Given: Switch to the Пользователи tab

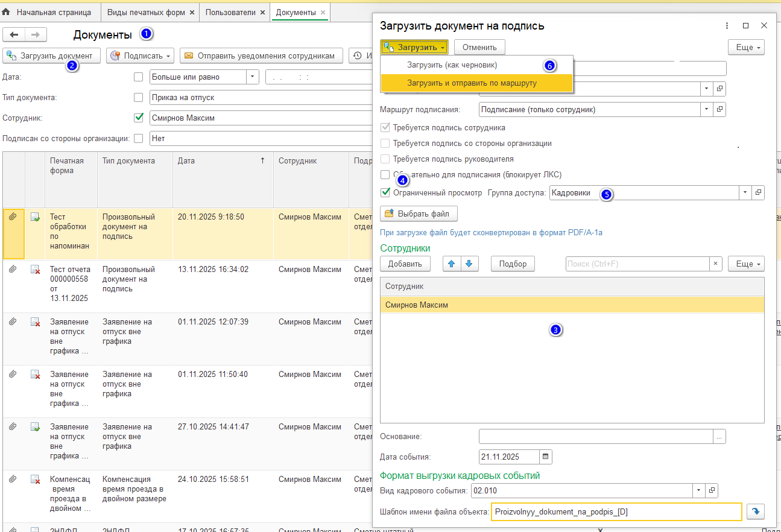Looking at the screenshot, I should pyautogui.click(x=230, y=12).
